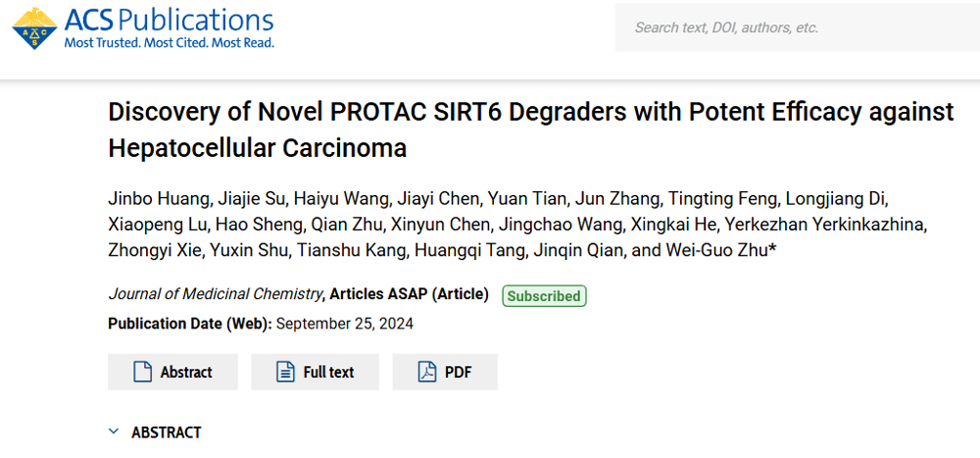Viewport: 980px width, 458px height.
Task: Click the article title link
Action: tap(530, 129)
